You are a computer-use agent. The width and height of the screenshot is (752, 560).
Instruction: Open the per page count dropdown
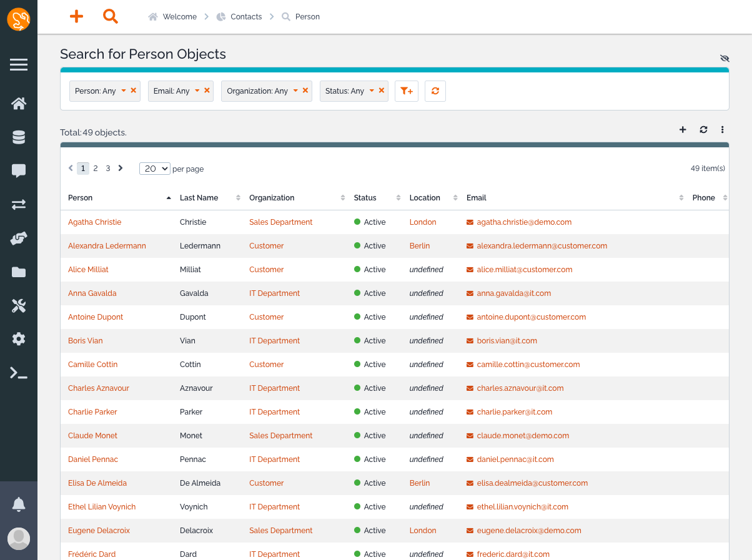(155, 169)
